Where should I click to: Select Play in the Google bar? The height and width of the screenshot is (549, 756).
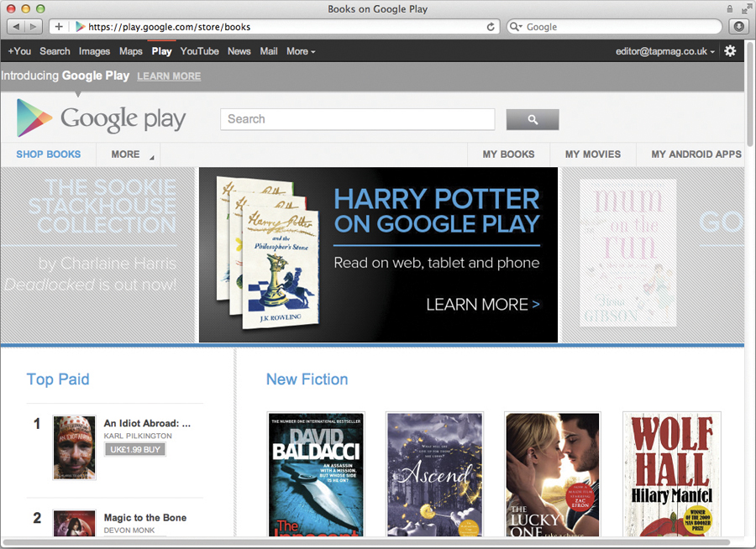[x=161, y=51]
